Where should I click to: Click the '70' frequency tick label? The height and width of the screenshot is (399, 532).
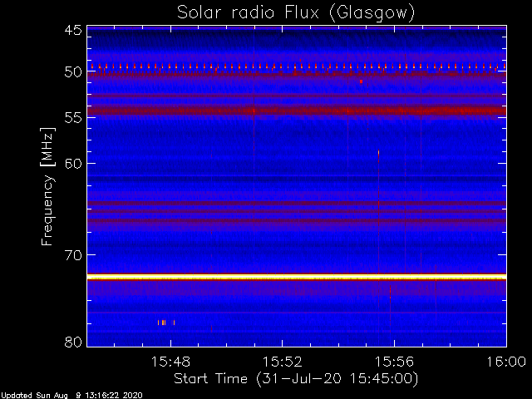click(73, 255)
